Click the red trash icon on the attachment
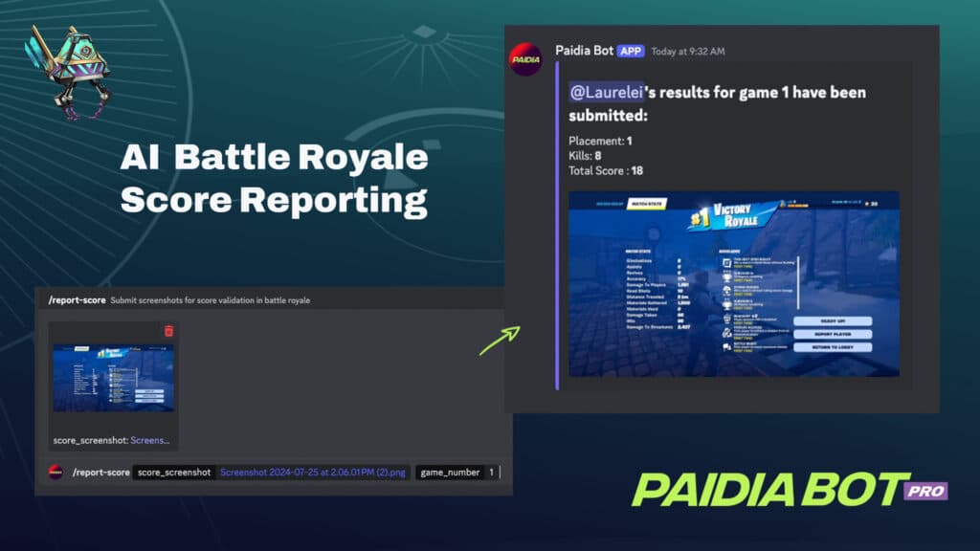Image resolution: width=980 pixels, height=551 pixels. pyautogui.click(x=168, y=331)
